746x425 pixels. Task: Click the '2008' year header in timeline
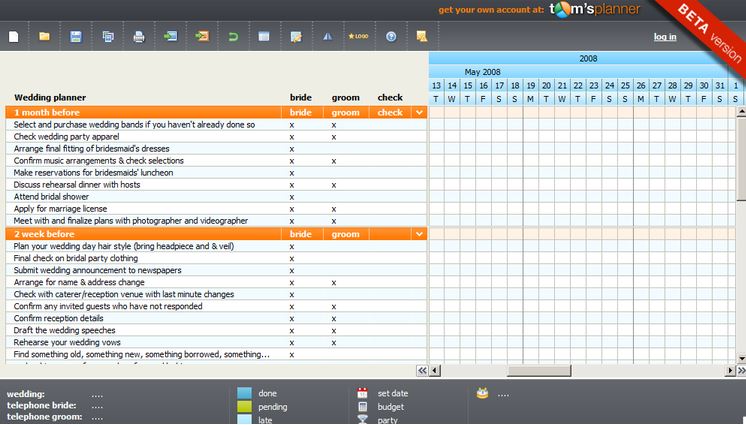(x=588, y=59)
